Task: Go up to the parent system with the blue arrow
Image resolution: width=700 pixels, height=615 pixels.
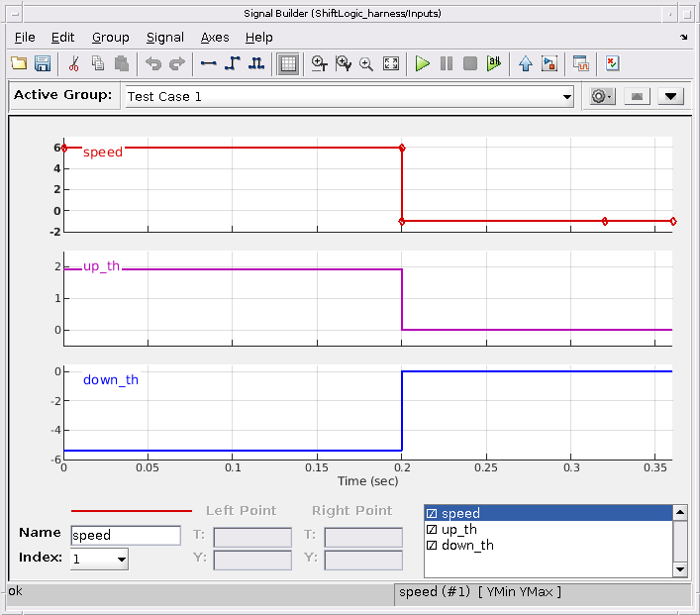Action: click(526, 63)
